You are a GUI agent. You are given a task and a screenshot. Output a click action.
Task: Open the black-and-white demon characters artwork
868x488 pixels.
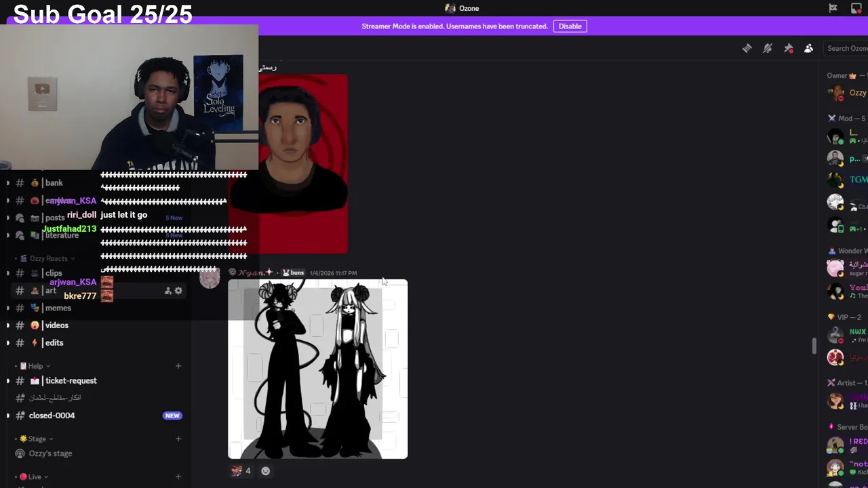318,369
